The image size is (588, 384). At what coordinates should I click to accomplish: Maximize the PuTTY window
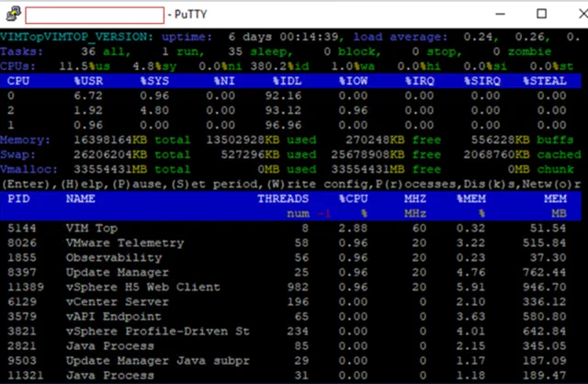pyautogui.click(x=541, y=14)
